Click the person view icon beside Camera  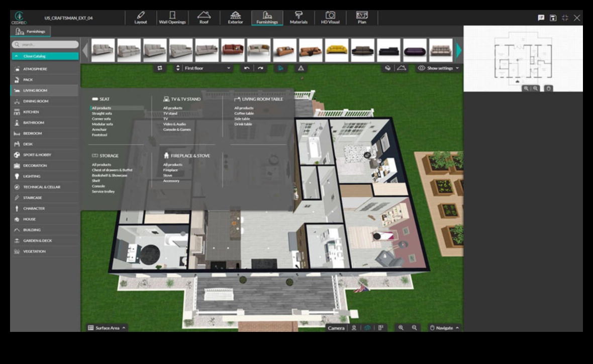(x=354, y=328)
